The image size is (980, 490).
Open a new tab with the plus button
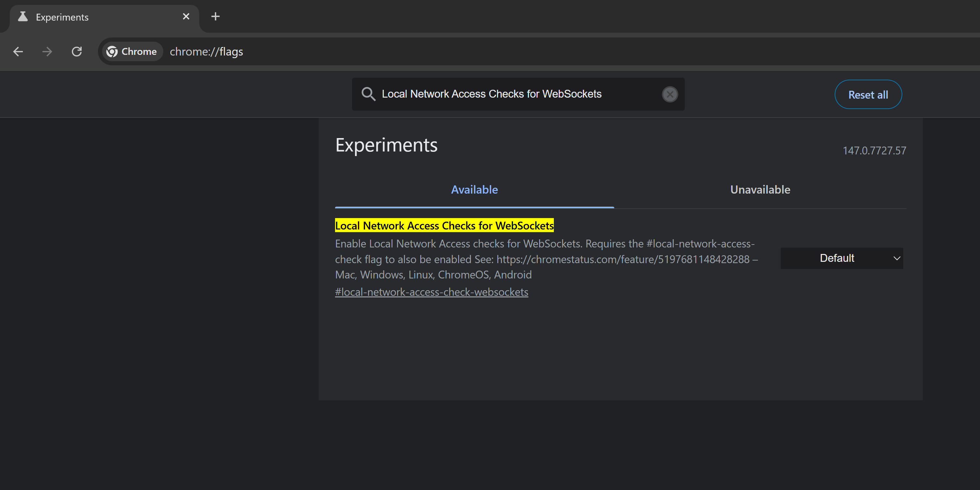coord(215,16)
